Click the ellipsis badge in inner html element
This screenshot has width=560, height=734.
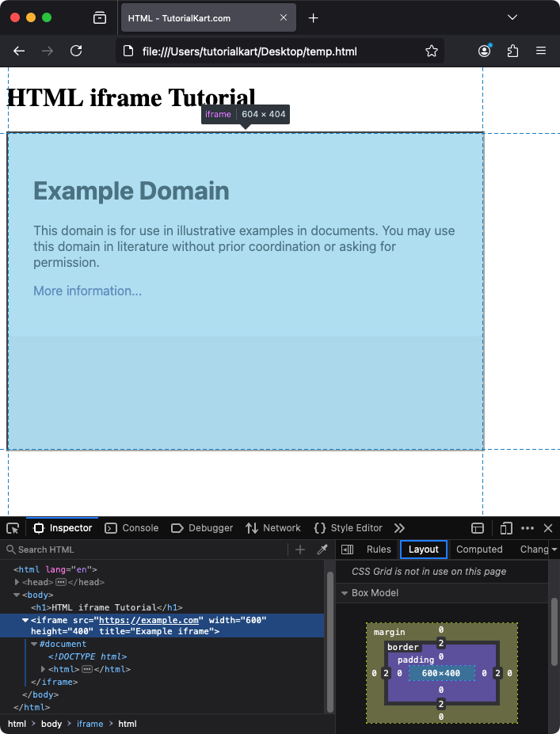coord(87,669)
